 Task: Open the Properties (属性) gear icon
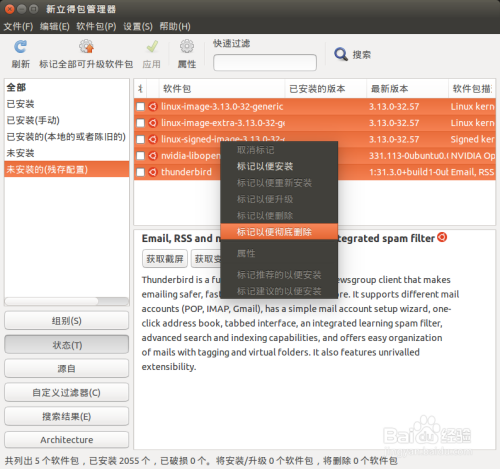[x=187, y=46]
